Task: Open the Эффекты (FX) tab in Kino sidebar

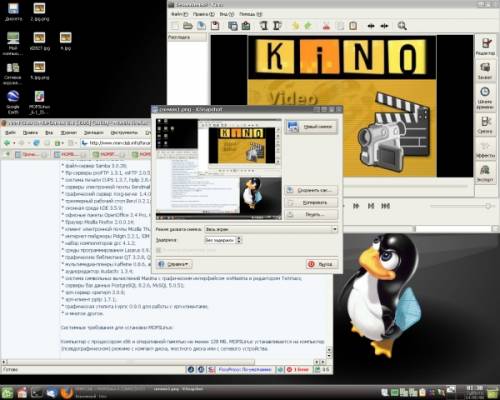Action: (x=485, y=149)
